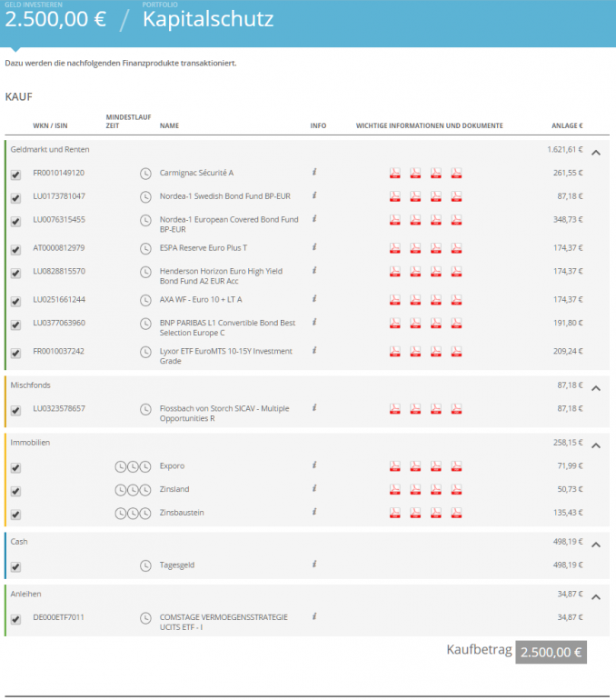Click the Geldmarkt und Renten group label

[x=50, y=150]
